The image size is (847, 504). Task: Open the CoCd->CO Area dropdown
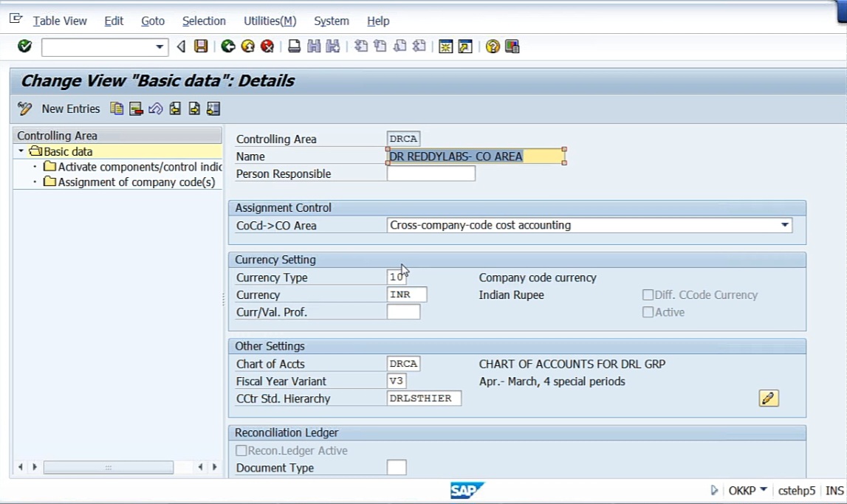click(x=785, y=225)
